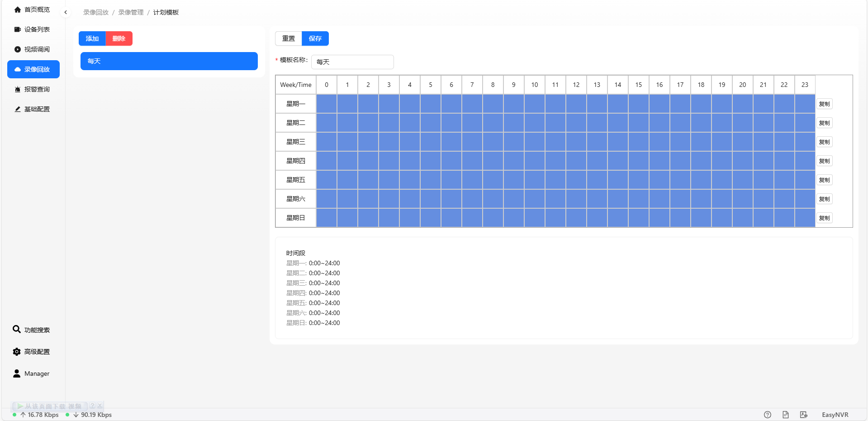Image resolution: width=868 pixels, height=421 pixels.
Task: Click the hour 8 column header
Action: click(493, 85)
